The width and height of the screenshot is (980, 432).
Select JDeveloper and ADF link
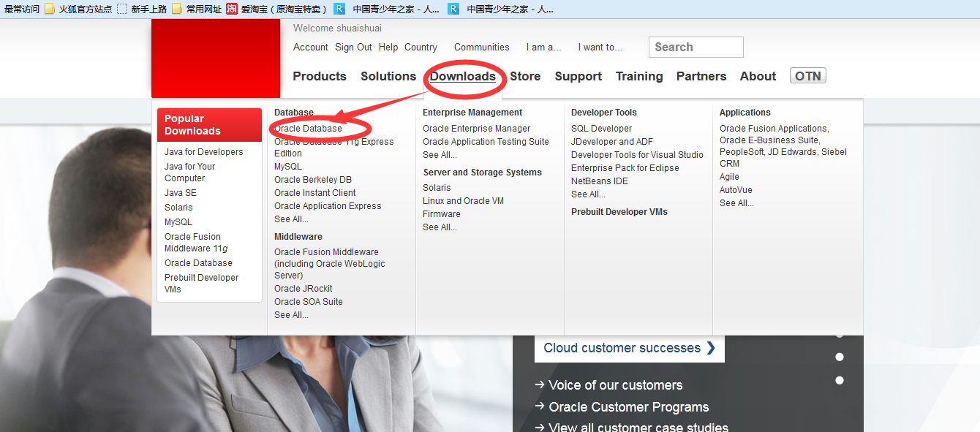pyautogui.click(x=612, y=142)
